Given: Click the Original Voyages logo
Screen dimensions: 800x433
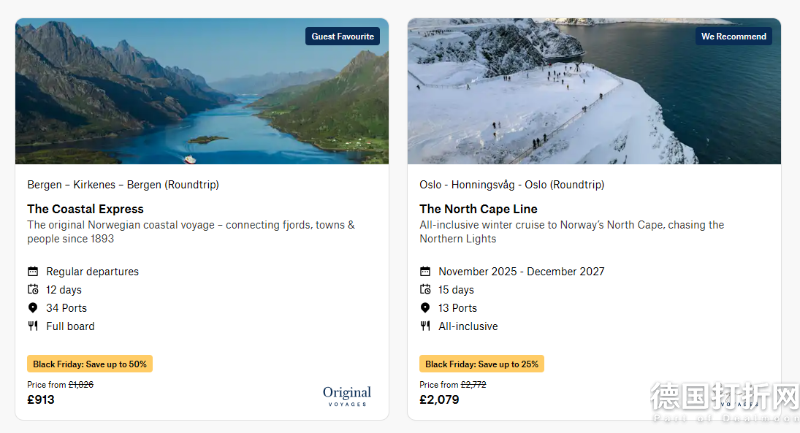Looking at the screenshot, I should (346, 396).
